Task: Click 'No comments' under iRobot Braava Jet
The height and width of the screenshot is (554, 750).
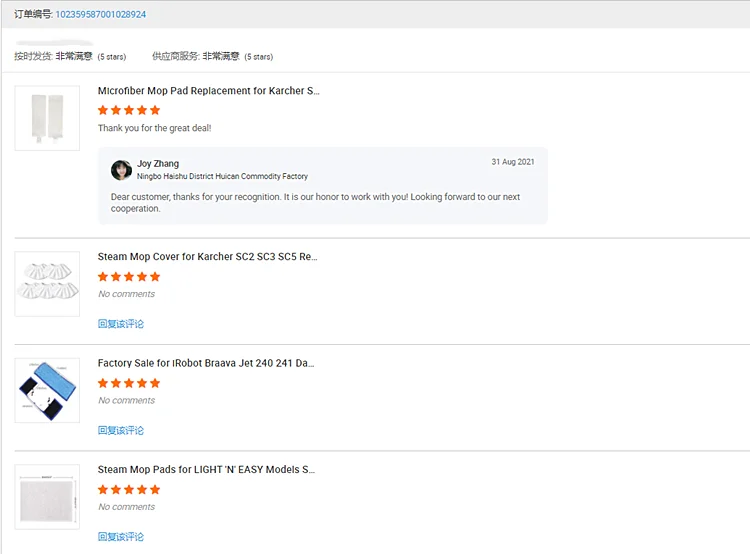Action: tap(127, 400)
